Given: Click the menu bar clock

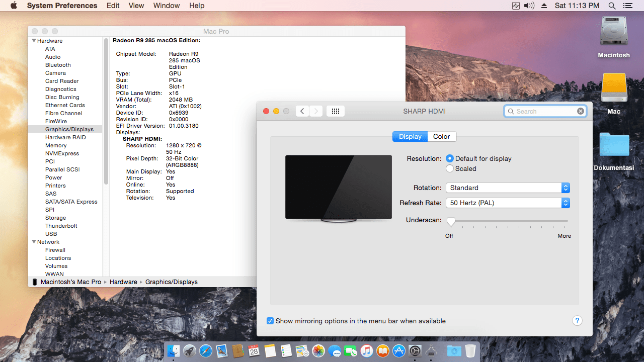Looking at the screenshot, I should 577,6.
